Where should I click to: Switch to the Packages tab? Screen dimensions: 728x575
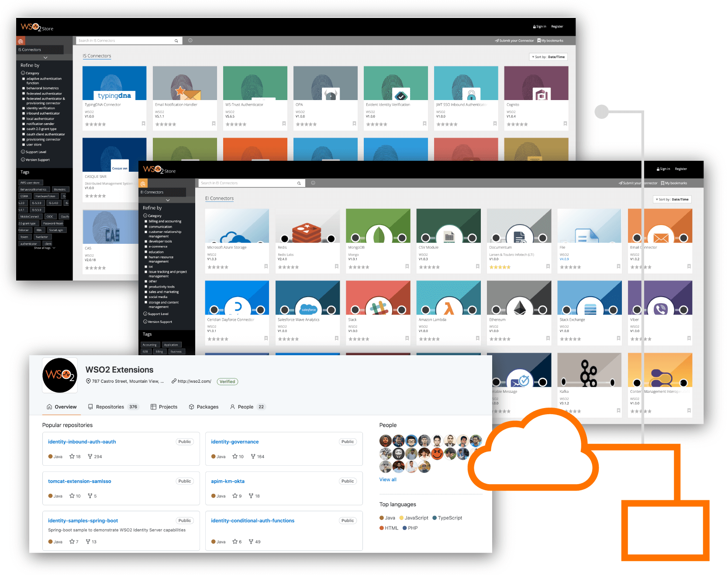(x=204, y=407)
